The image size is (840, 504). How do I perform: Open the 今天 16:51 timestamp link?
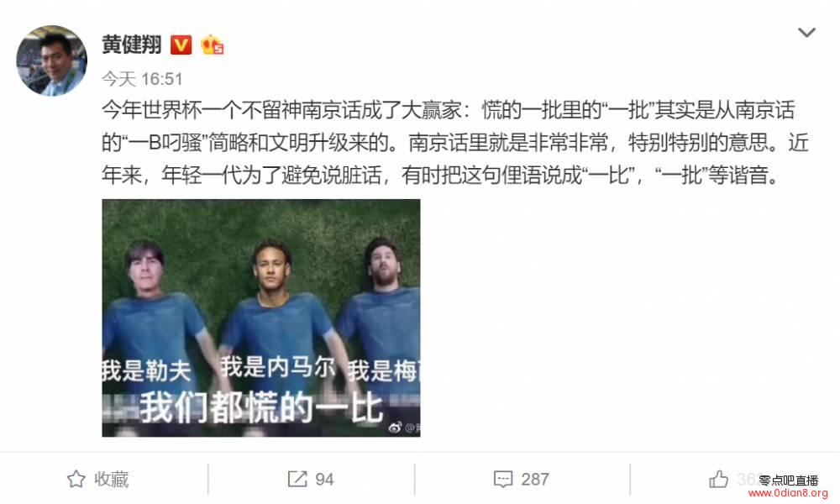pos(142,79)
